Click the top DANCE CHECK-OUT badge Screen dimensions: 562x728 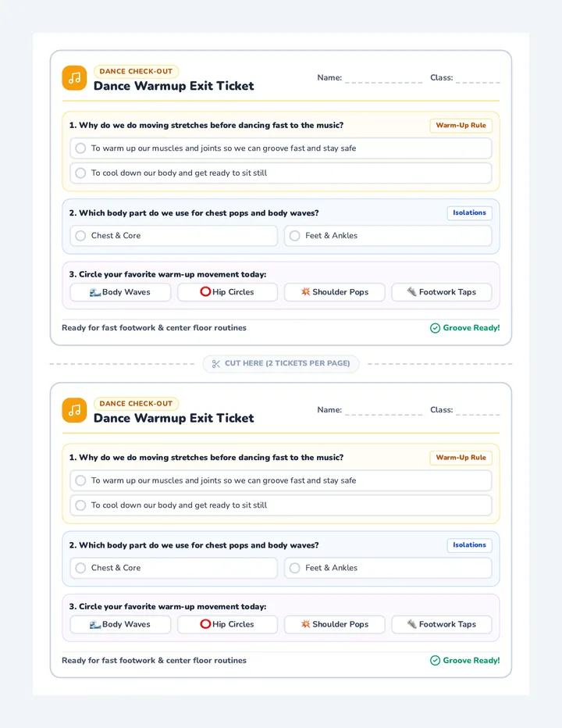click(x=136, y=72)
